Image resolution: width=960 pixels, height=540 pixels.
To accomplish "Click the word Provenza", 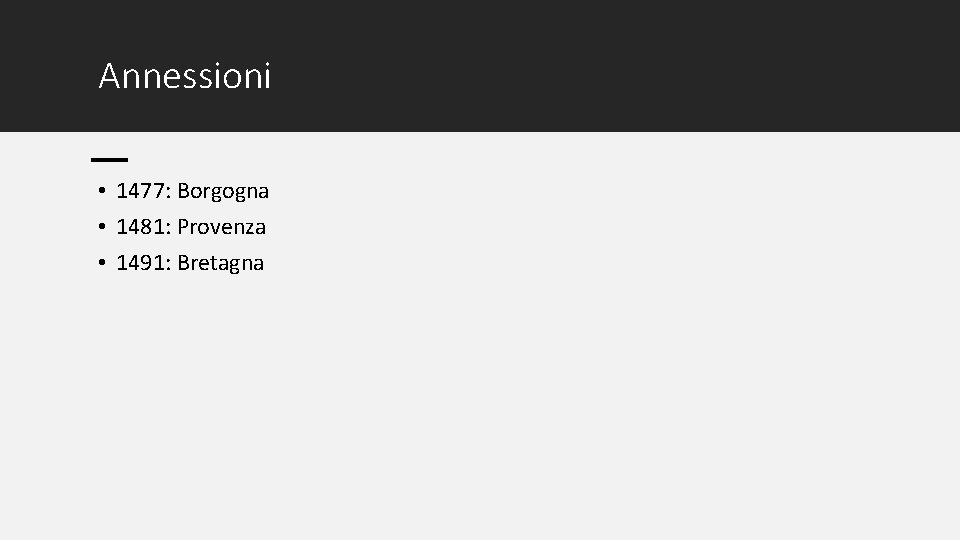I will (x=222, y=227).
